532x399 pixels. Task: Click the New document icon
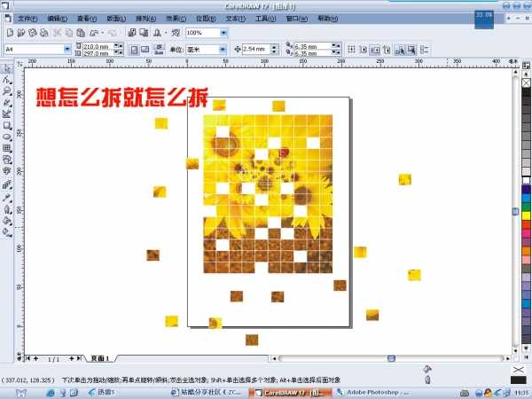8,32
